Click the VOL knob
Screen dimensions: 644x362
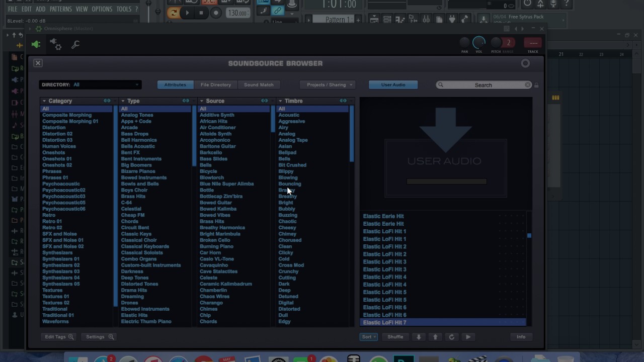tap(479, 43)
